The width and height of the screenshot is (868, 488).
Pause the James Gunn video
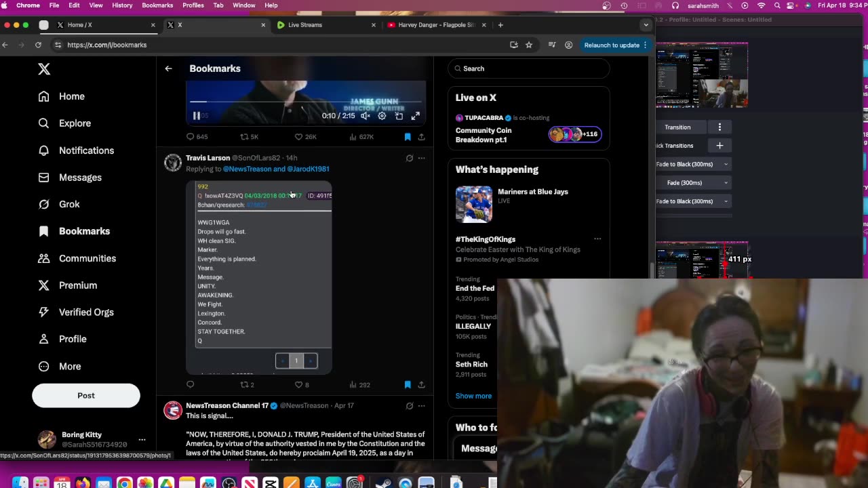(197, 116)
